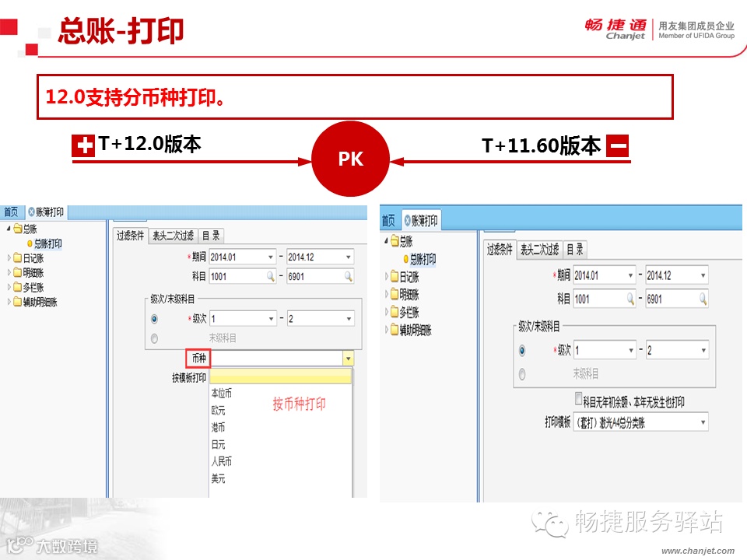Expand 辅助明细账 folder in left tree
The image size is (747, 560).
point(9,302)
